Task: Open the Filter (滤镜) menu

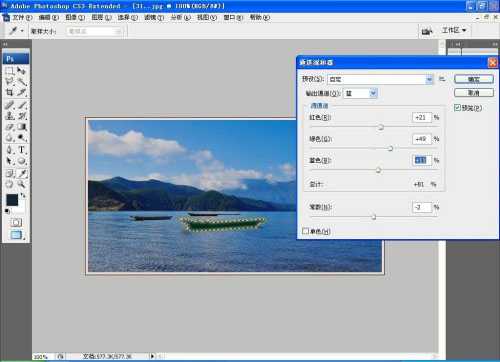Action: coord(154,17)
